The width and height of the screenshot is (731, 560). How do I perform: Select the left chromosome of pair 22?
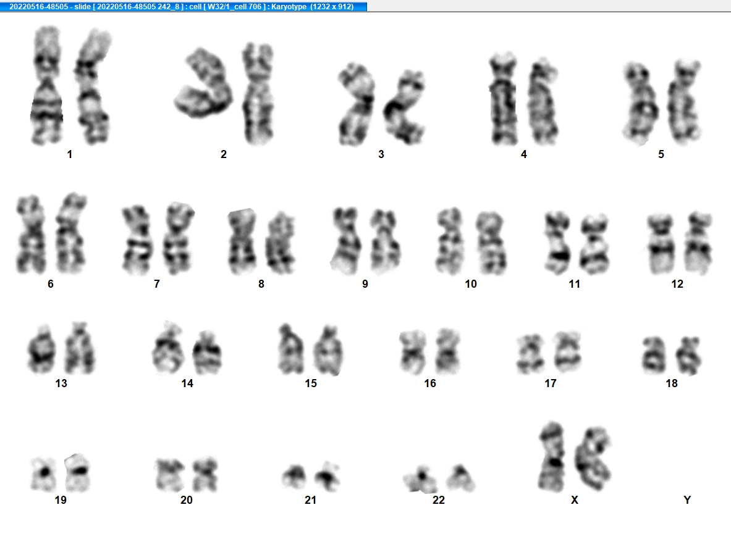(x=421, y=479)
